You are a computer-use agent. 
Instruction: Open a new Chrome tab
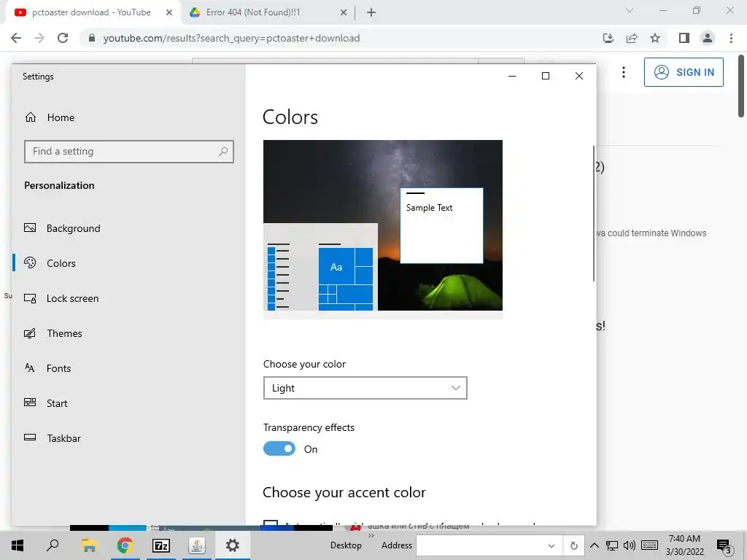click(371, 12)
